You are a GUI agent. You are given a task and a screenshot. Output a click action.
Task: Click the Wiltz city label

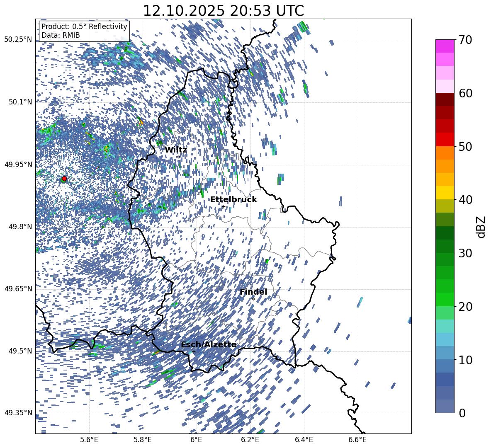[176, 150]
